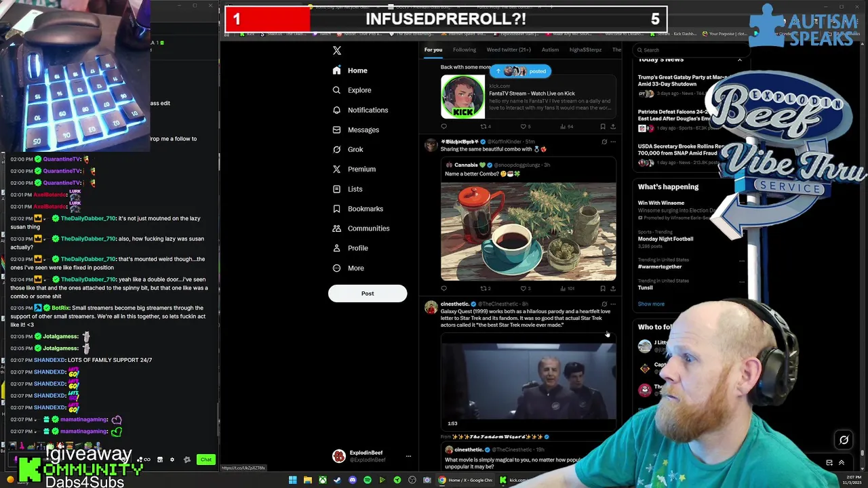Reply to the FantaTV Kick post

pos(444,126)
